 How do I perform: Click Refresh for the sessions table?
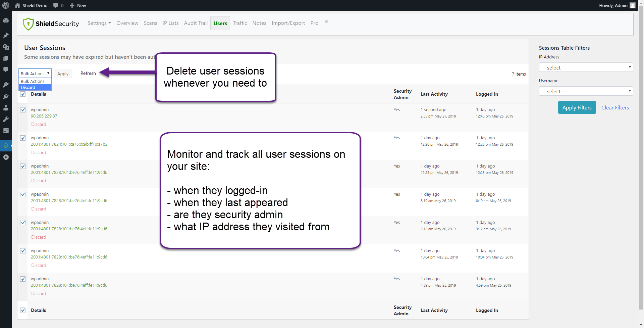point(88,74)
